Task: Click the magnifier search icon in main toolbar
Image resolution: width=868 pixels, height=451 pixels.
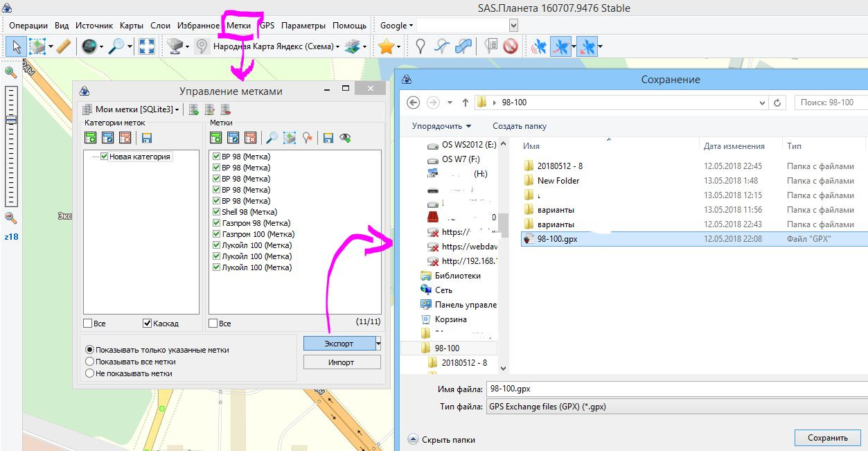Action: click(116, 46)
